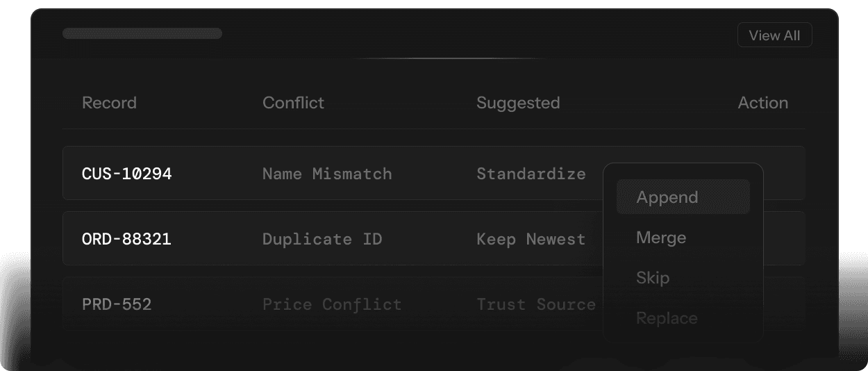Screen dimensions: 868x371
Task: Select the Standardize suggestion
Action: click(531, 174)
